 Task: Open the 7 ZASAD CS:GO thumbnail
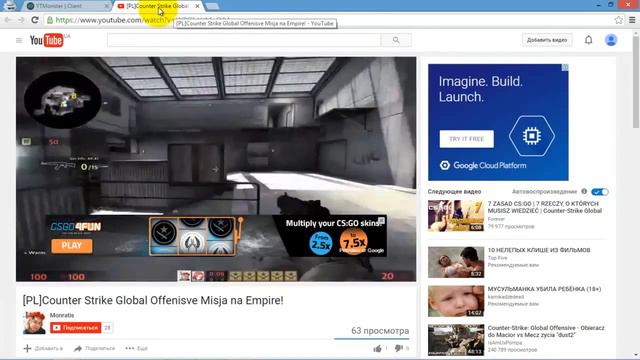456,216
